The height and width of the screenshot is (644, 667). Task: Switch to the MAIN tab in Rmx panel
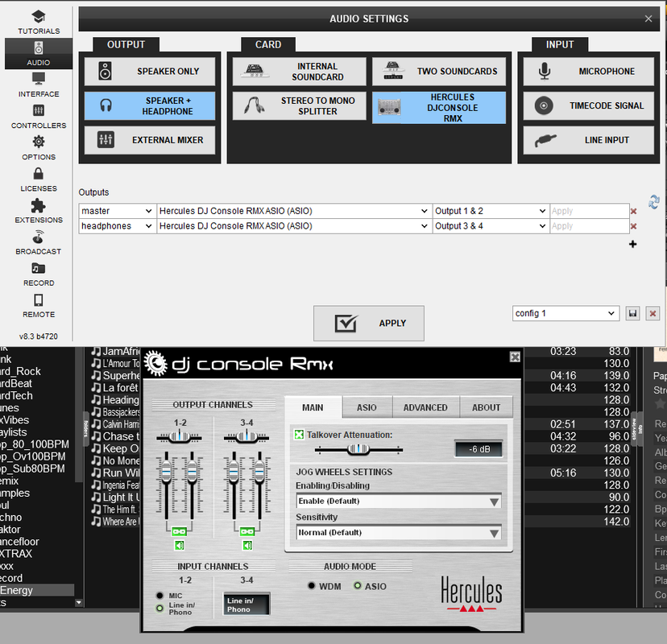[313, 407]
